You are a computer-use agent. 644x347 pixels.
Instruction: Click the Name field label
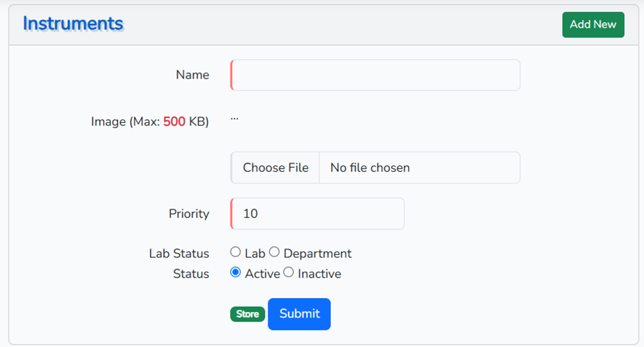point(192,75)
